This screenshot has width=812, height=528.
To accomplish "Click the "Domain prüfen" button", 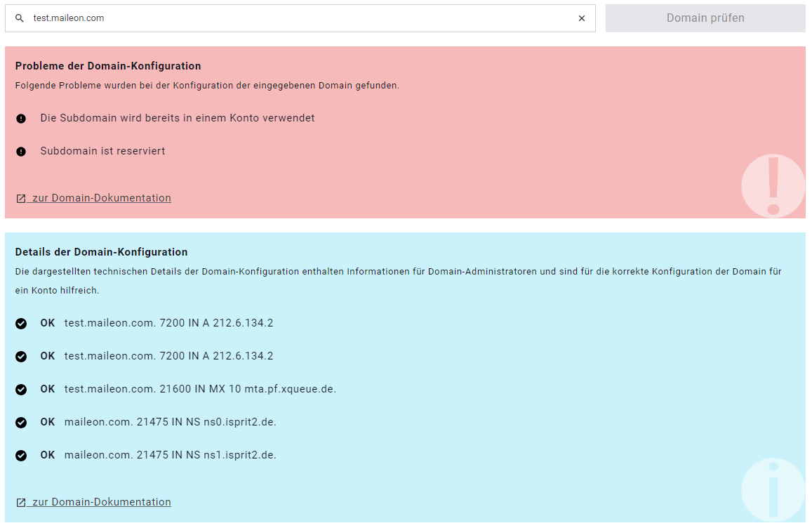I will 705,18.
